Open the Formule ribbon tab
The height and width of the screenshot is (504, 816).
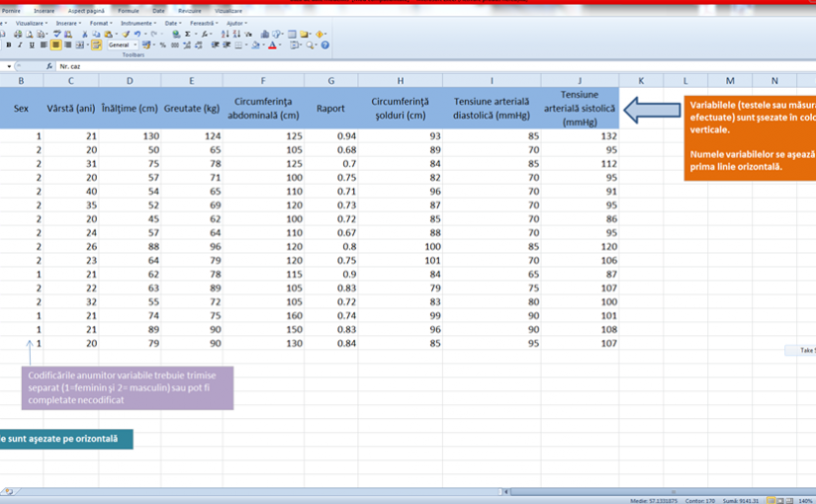pos(129,10)
